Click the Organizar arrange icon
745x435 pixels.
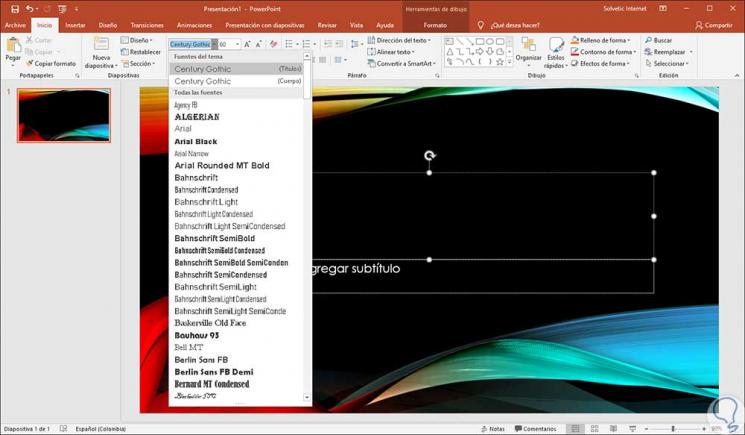pos(528,46)
